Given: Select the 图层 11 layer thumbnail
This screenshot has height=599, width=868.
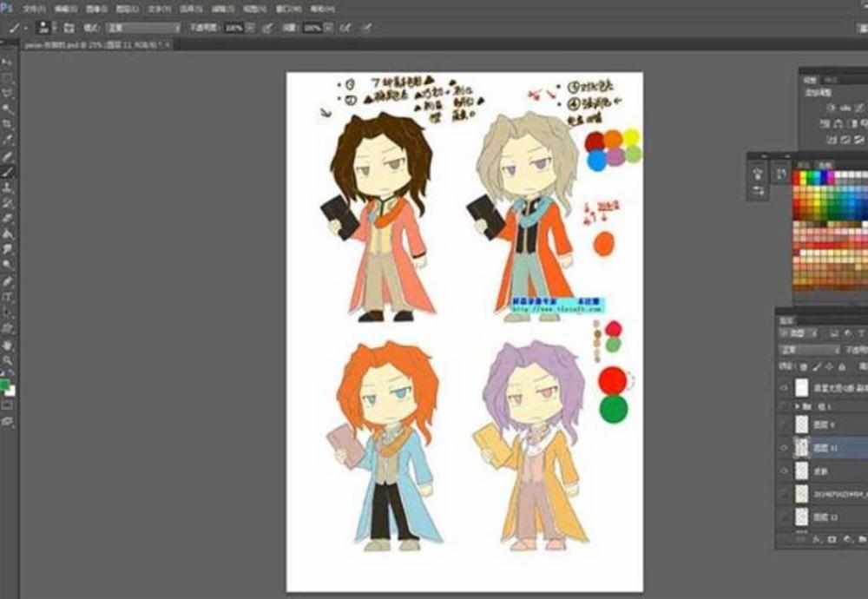Looking at the screenshot, I should [x=802, y=448].
